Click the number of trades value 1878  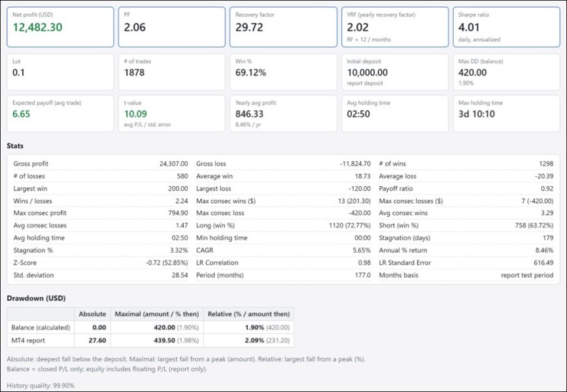[x=134, y=73]
